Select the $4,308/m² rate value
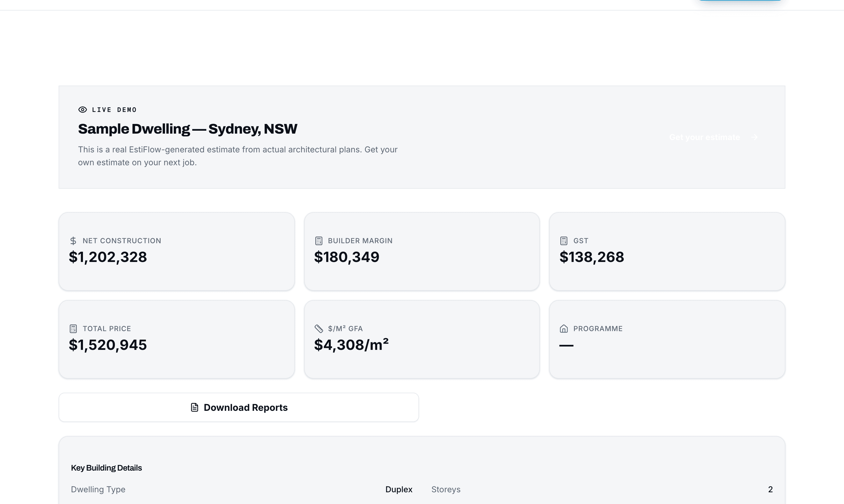 [352, 345]
